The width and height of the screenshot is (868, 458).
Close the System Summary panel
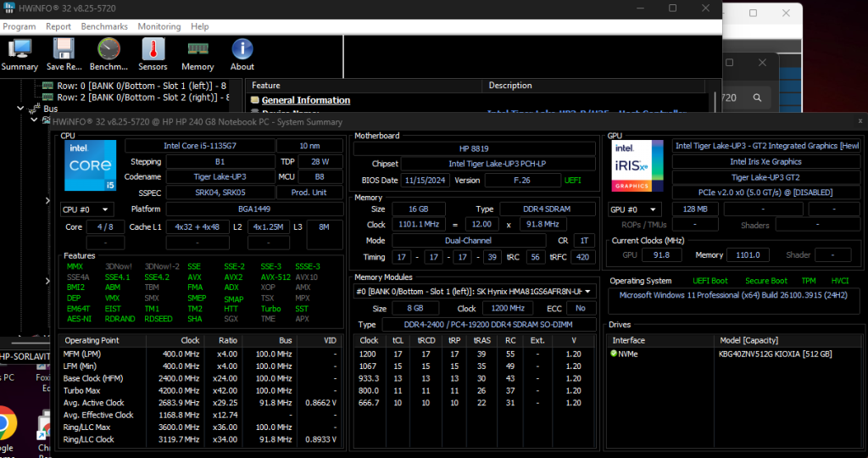tap(860, 121)
